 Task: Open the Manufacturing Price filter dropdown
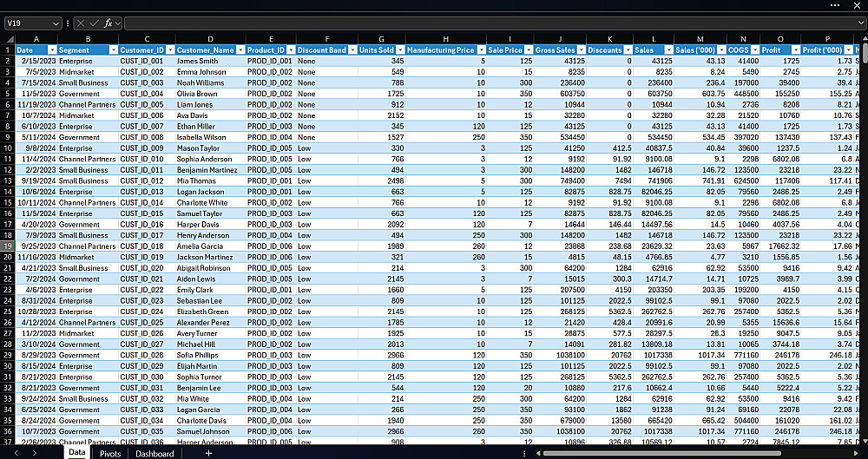481,49
